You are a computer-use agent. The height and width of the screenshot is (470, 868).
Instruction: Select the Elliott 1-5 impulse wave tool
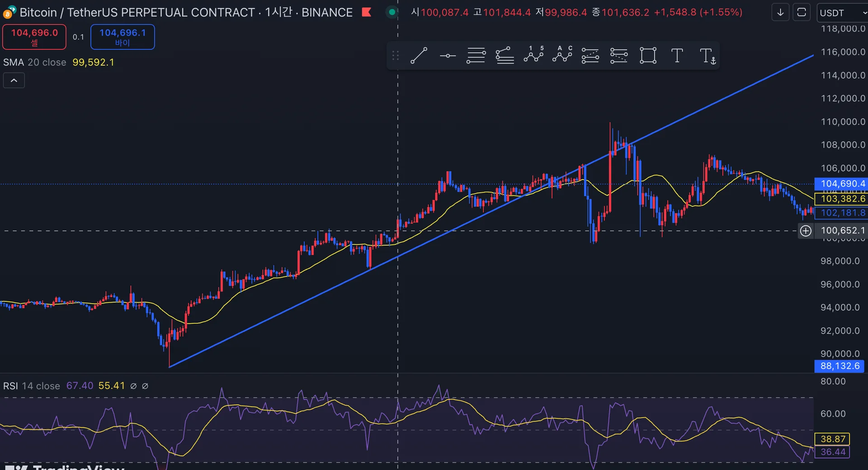533,55
